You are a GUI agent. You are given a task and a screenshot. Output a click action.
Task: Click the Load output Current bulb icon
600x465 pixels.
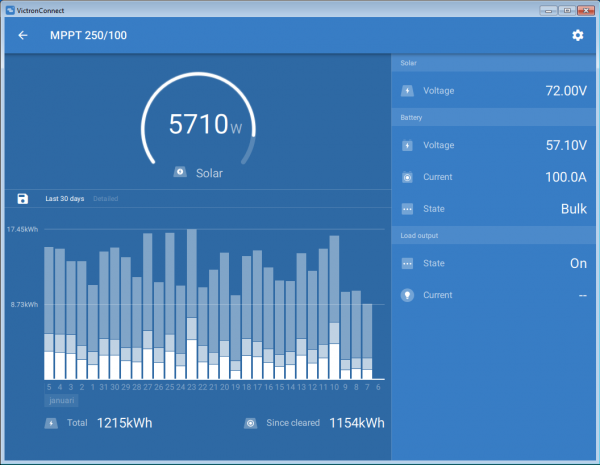coord(407,295)
